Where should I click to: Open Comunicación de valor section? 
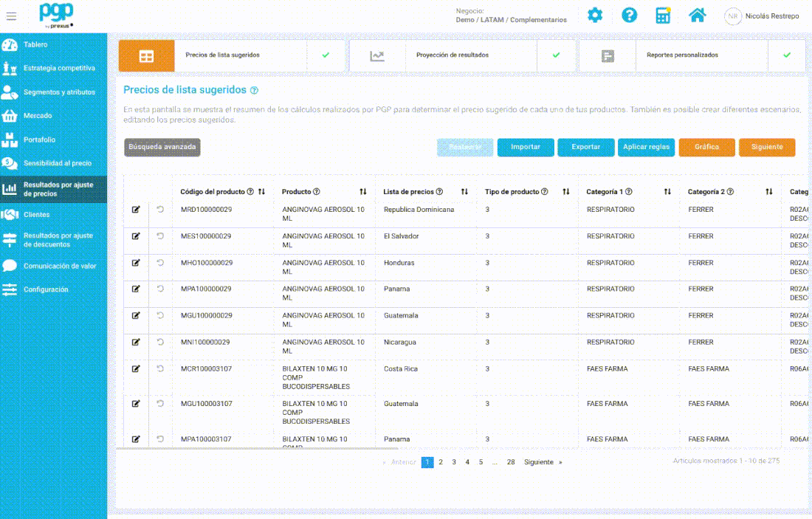(53, 267)
